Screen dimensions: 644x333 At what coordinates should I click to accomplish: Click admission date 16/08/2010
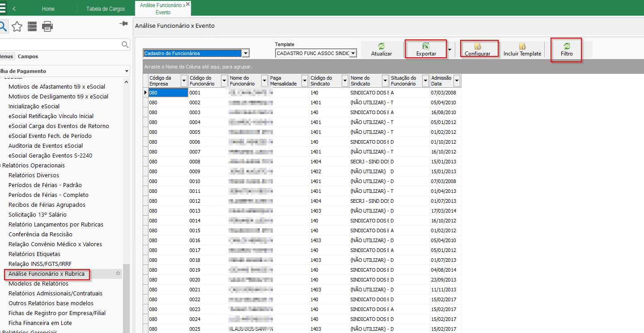click(446, 112)
